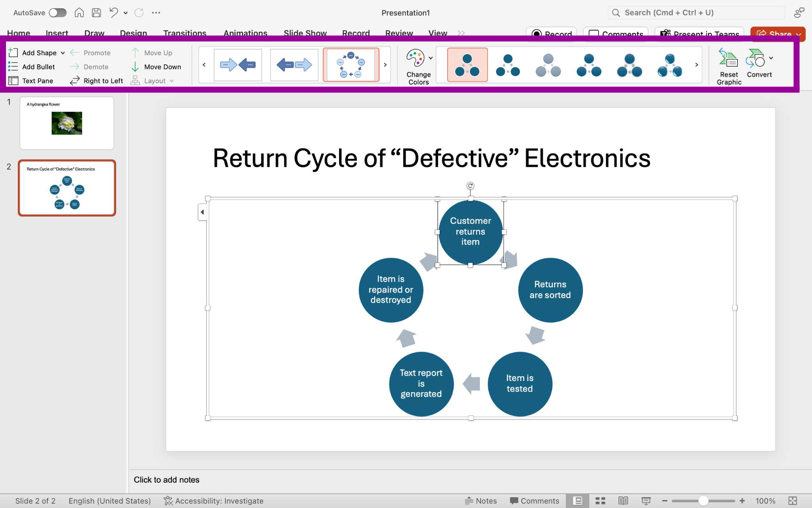This screenshot has width=812, height=508.
Task: Select the converging arrows layout
Action: click(x=238, y=65)
